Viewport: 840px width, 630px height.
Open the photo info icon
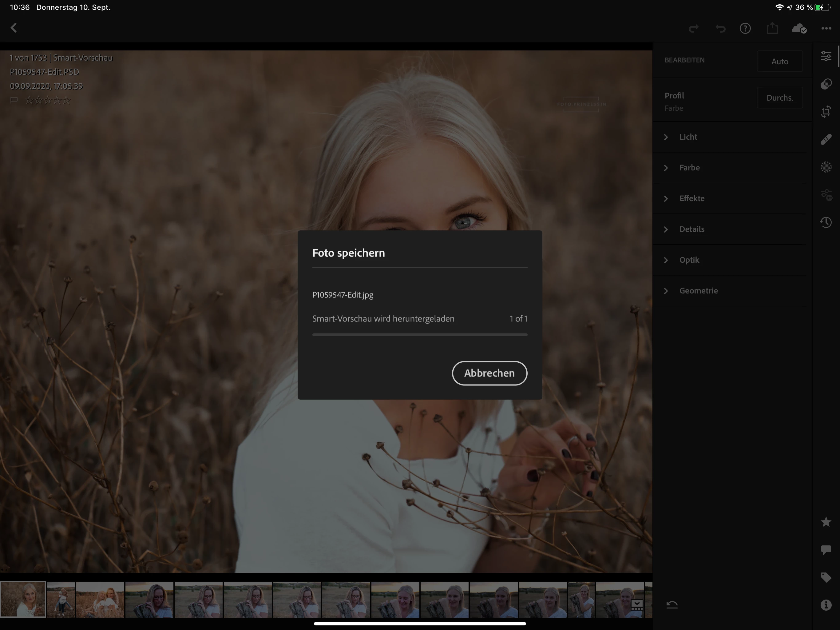coord(826,605)
